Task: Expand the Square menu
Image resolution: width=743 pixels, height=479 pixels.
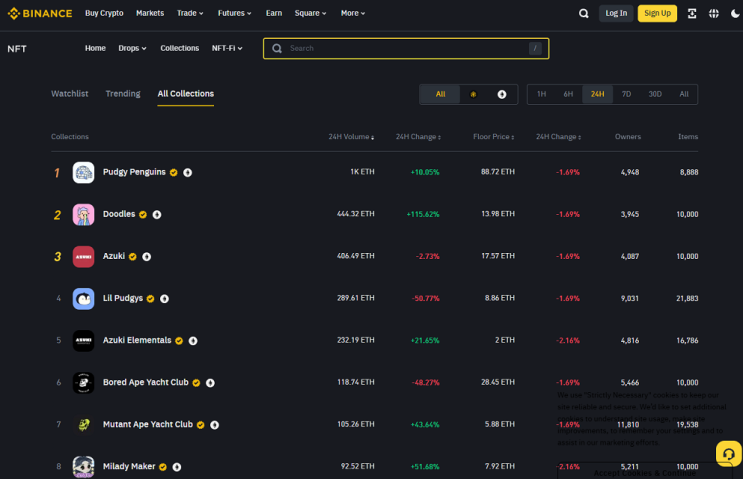Action: point(310,13)
